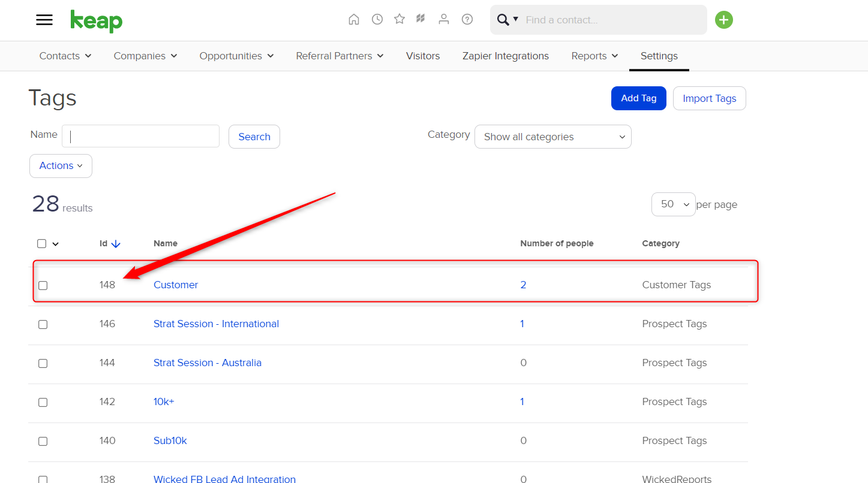
Task: Focus the tag Name input field
Action: [141, 136]
